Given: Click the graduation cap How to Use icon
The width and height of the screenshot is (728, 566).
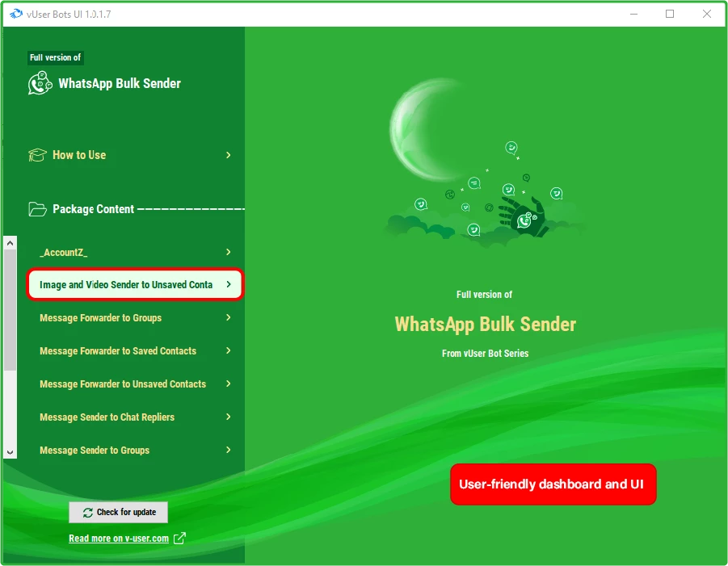Looking at the screenshot, I should coord(37,155).
